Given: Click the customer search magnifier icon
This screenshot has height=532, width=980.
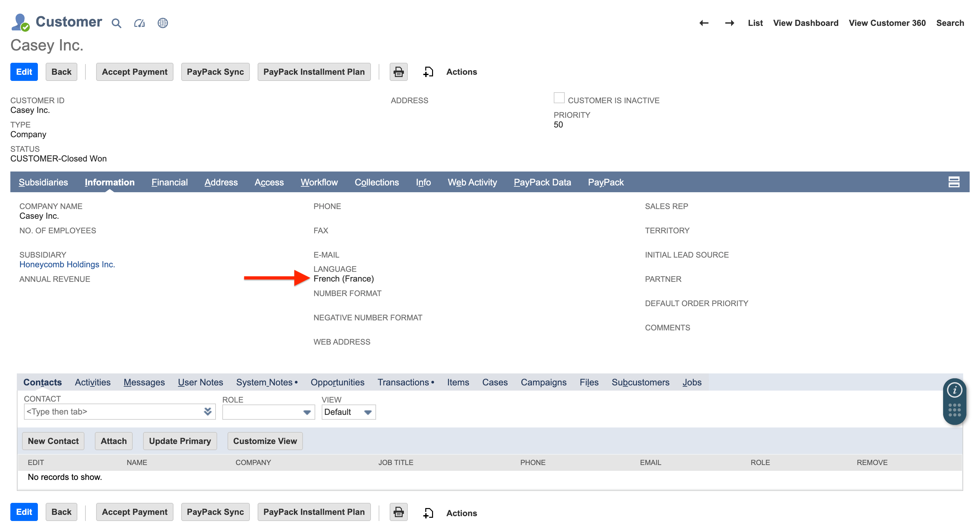Looking at the screenshot, I should click(x=117, y=23).
